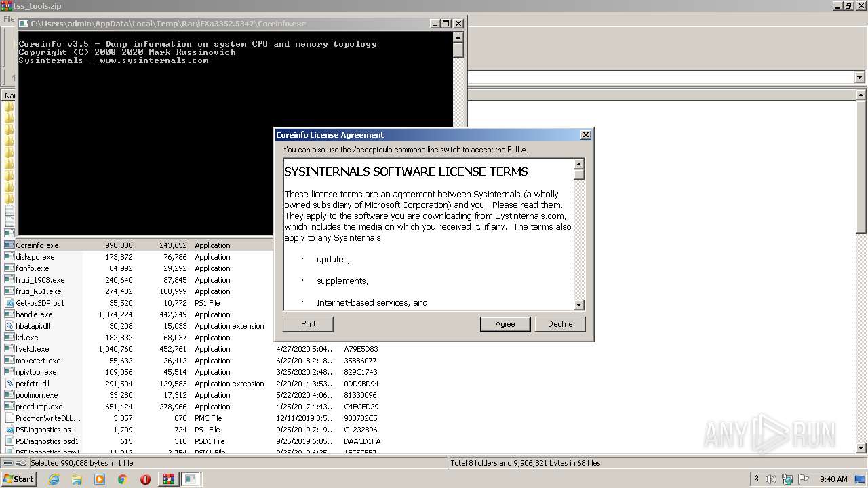Click the Decline button

tap(560, 324)
